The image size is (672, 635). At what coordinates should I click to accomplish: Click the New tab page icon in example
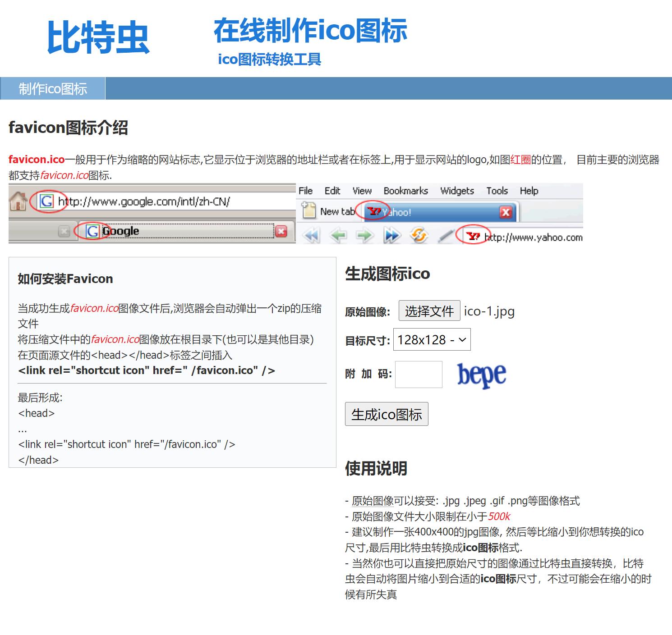pyautogui.click(x=308, y=210)
